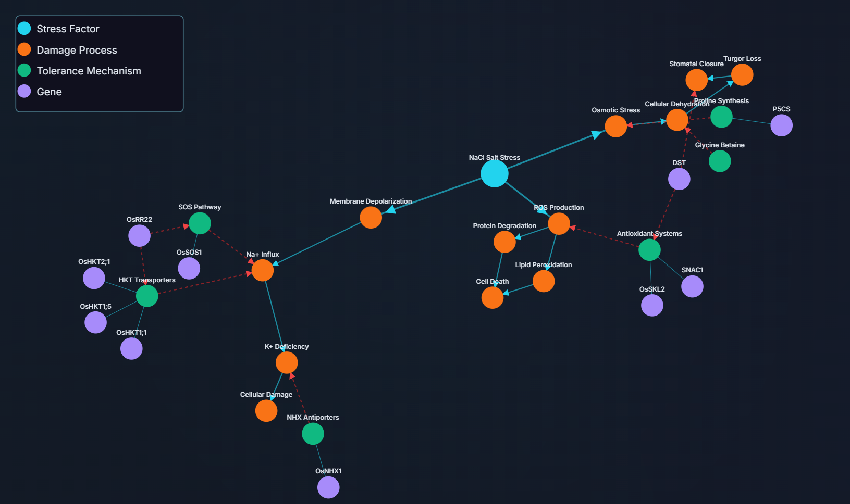Click the Antioxidant Systems node
850x504 pixels.
(649, 250)
